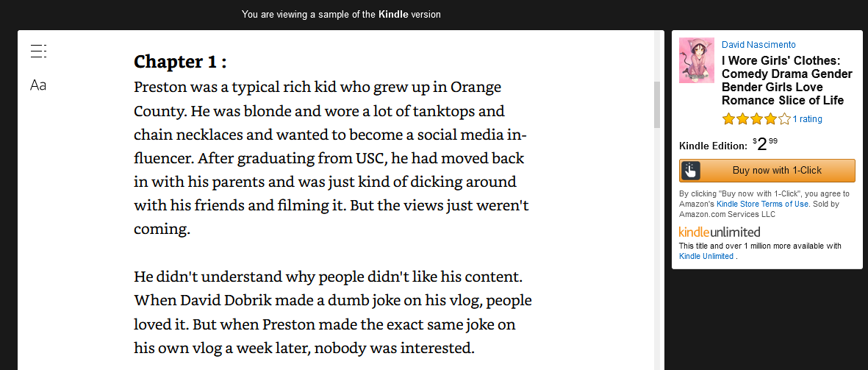This screenshot has height=370, width=868.
Task: Follow the blue Kindle Unlimited text link
Action: point(706,256)
